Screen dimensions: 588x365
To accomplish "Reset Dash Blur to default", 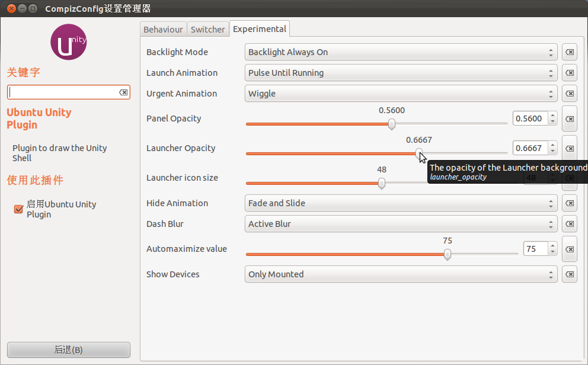I will tap(569, 224).
